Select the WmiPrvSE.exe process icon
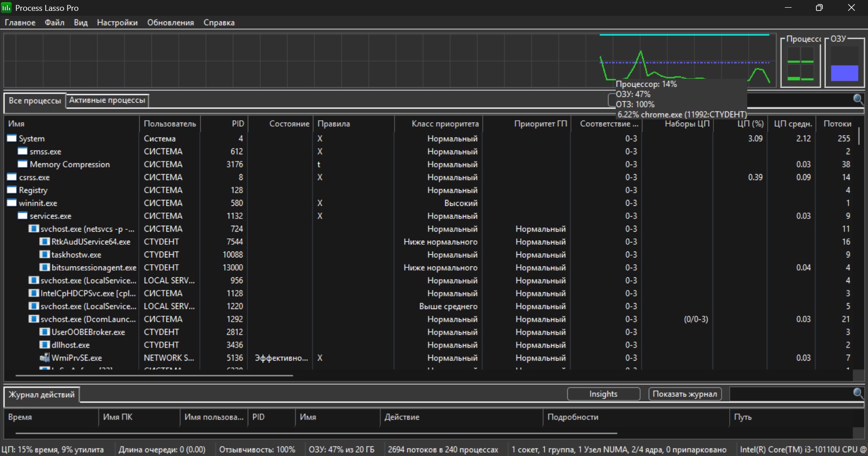 pyautogui.click(x=44, y=358)
